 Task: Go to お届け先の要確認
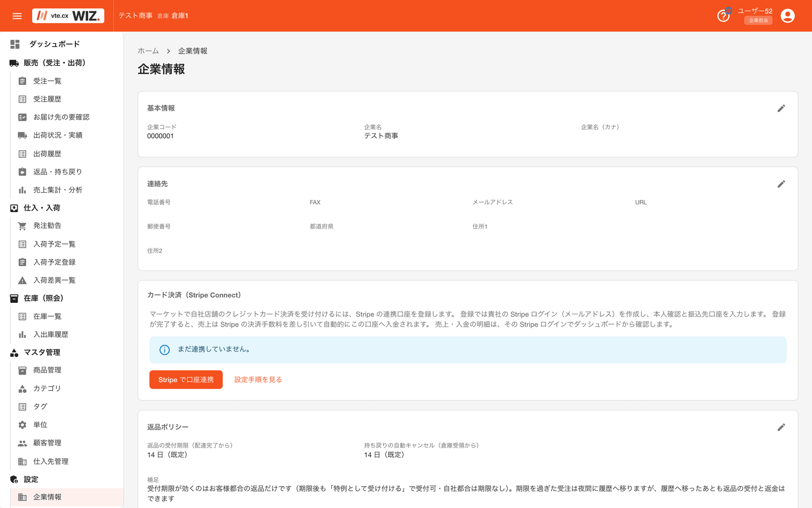[x=66, y=117]
